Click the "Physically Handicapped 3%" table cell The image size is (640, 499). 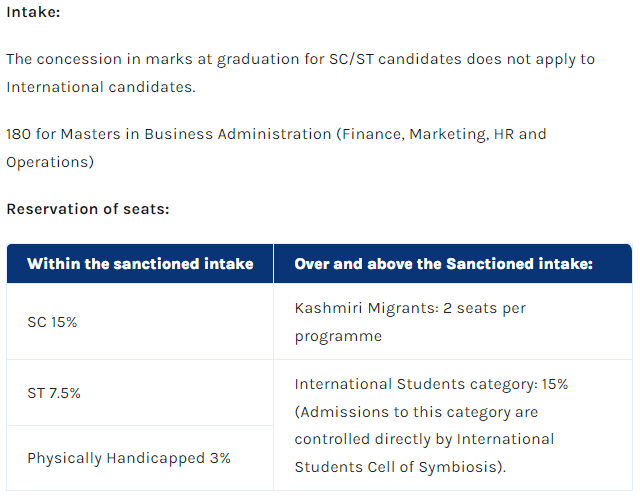click(x=129, y=458)
